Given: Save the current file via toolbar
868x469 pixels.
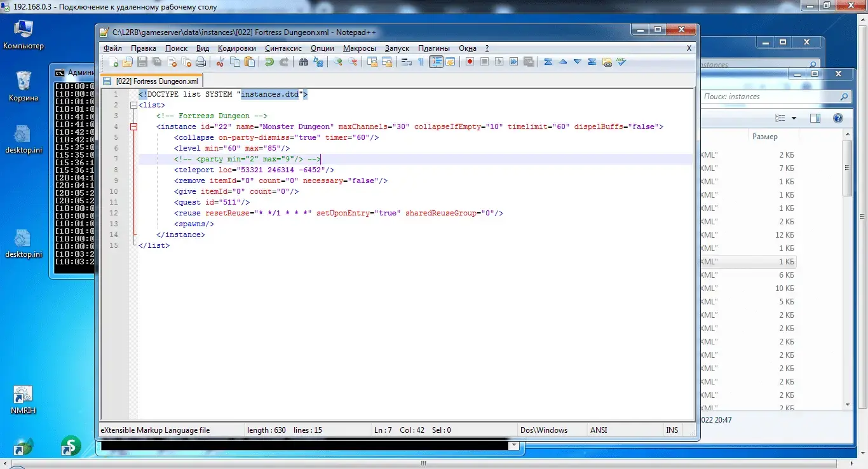Looking at the screenshot, I should [x=142, y=62].
